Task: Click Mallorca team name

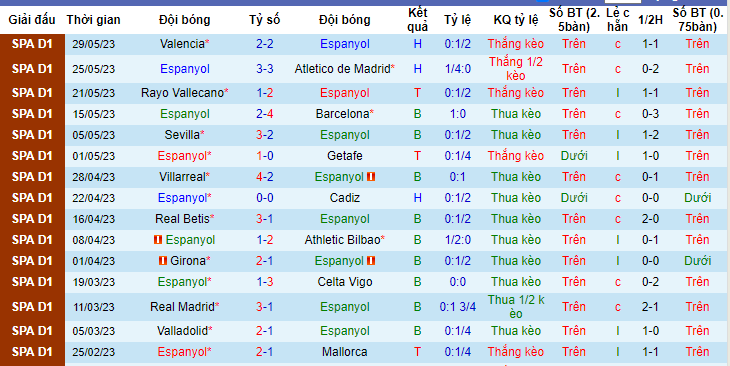Action: [x=345, y=352]
